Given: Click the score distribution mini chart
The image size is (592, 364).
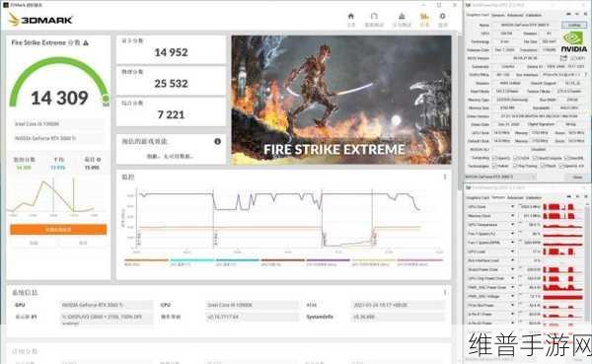Looking at the screenshot, I should tap(53, 196).
